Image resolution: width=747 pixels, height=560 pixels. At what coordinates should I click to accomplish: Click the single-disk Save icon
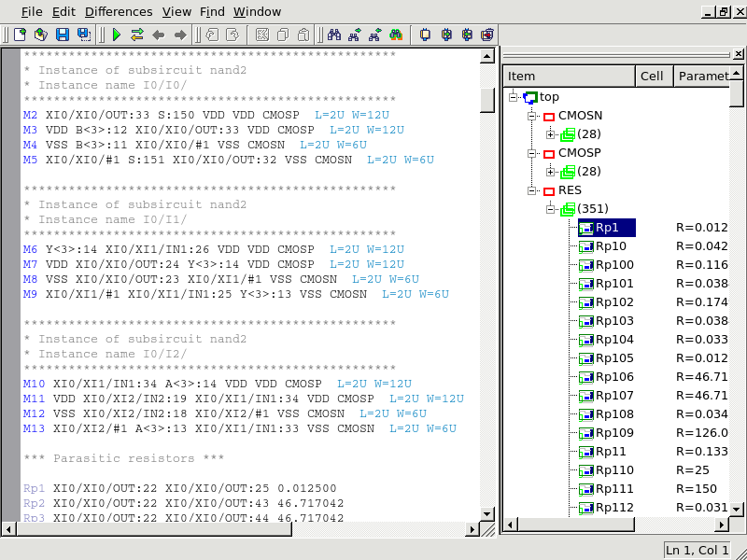(63, 35)
